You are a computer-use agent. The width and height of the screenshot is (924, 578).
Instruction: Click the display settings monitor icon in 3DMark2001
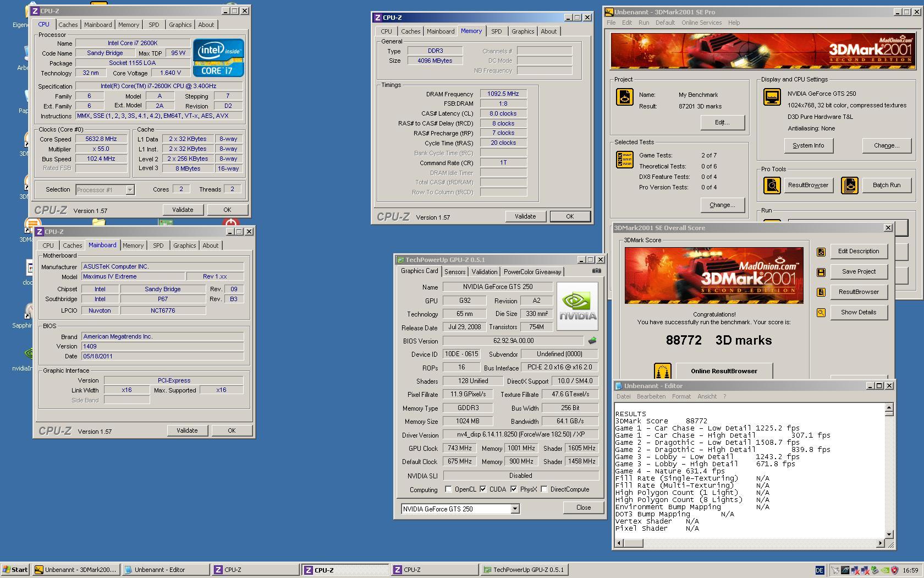pos(772,97)
